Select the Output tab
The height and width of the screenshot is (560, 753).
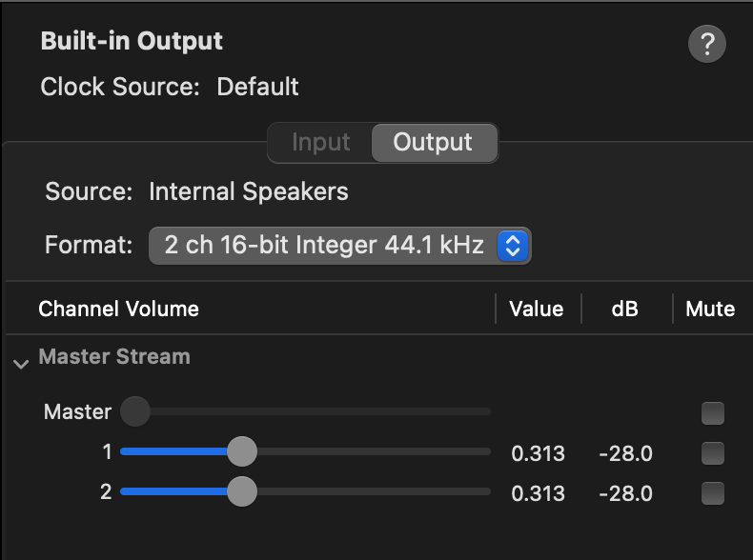pos(433,143)
